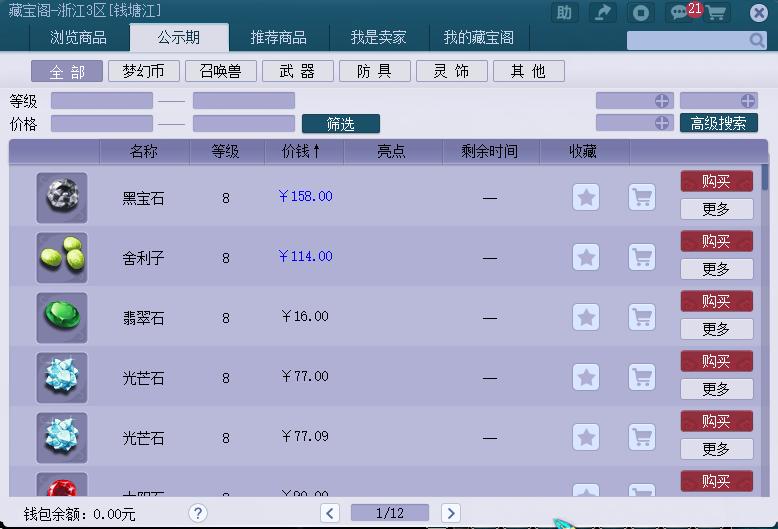778x529 pixels.
Task: Click the list vertical scrollbar thumb
Action: [x=765, y=177]
